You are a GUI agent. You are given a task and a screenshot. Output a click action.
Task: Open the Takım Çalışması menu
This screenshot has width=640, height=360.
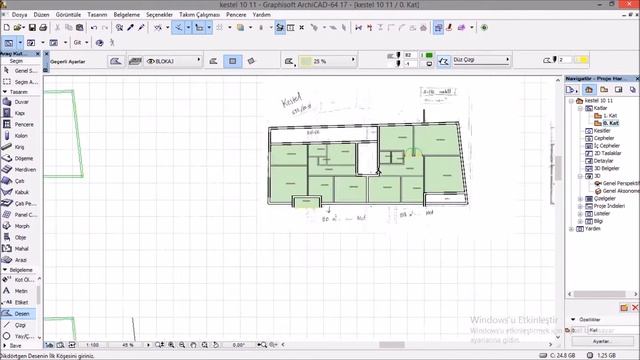tap(199, 14)
